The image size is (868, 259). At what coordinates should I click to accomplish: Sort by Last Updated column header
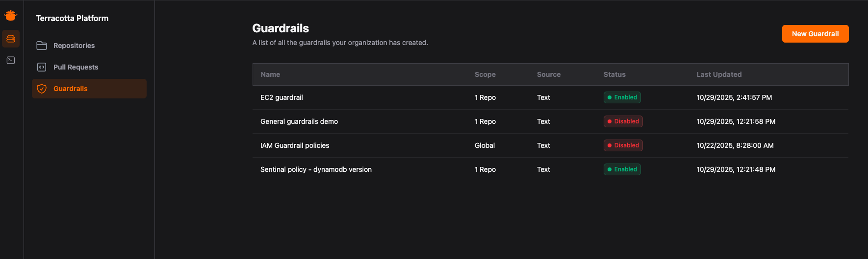718,74
